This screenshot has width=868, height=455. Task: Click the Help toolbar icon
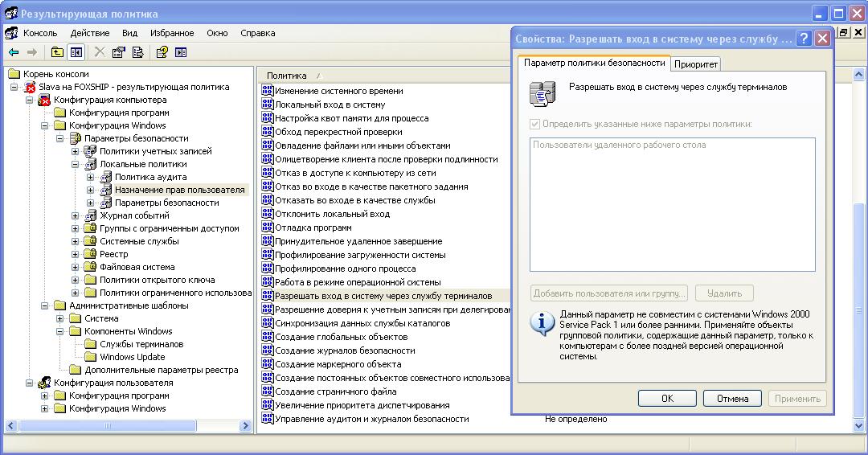pos(162,52)
